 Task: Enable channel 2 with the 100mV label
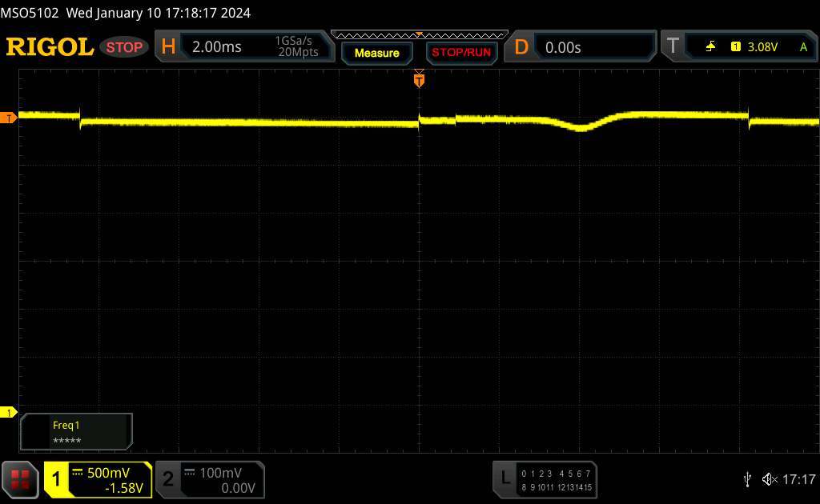coord(208,479)
